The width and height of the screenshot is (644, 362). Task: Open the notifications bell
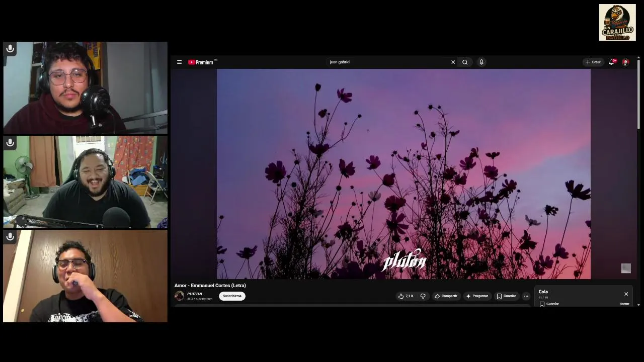pos(612,62)
